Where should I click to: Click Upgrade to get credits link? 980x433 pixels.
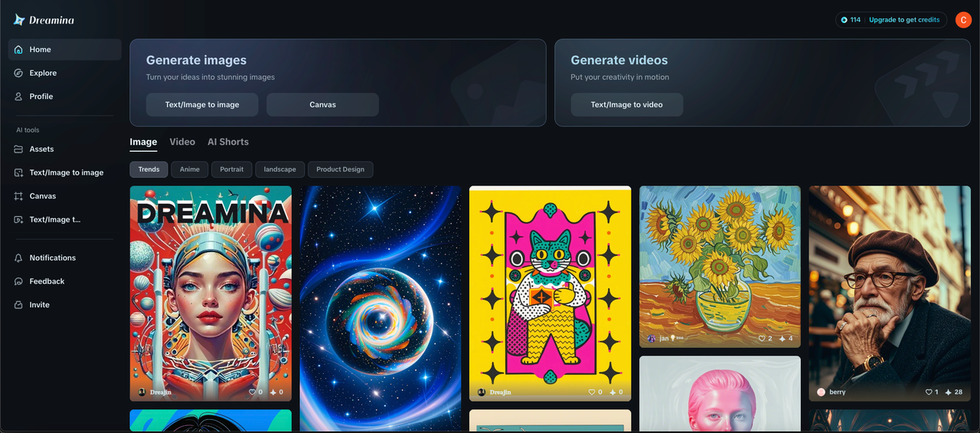pos(904,20)
